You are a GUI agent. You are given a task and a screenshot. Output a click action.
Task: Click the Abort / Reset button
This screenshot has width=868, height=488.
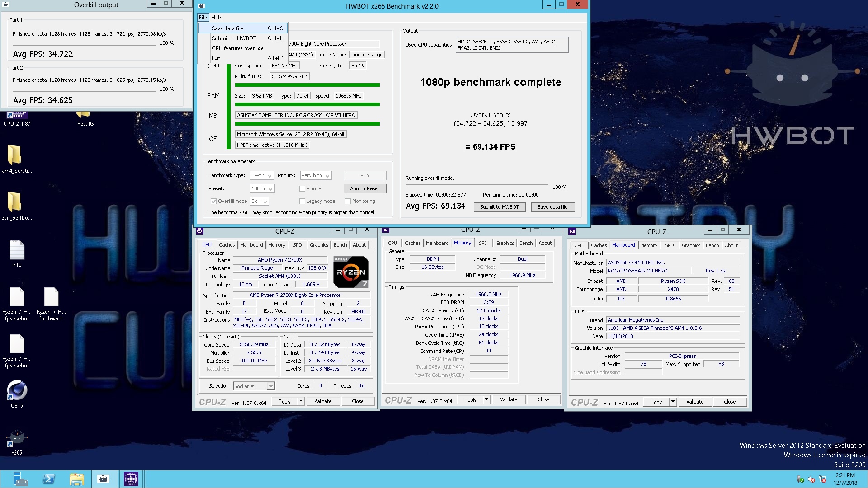pos(364,188)
